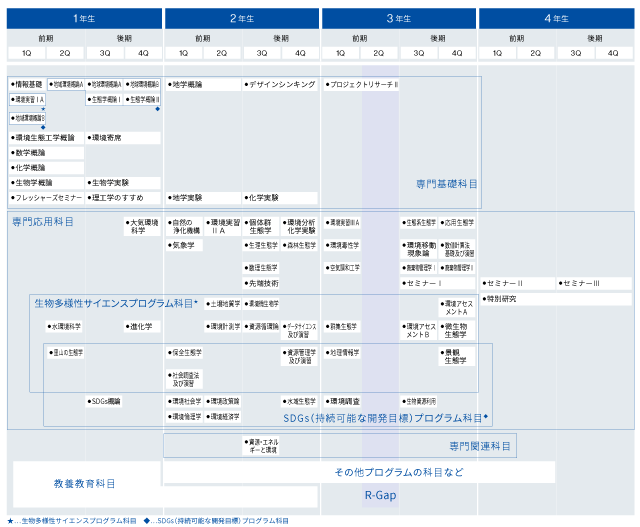Image resolution: width=640 pixels, height=527 pixels.
Task: Select the フレッシャーズセミナー course box
Action: [x=44, y=198]
